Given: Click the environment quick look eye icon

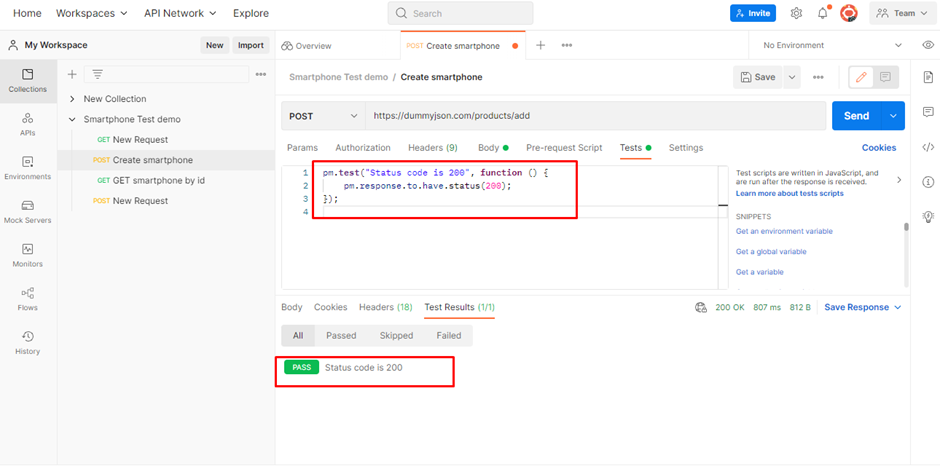Looking at the screenshot, I should tap(928, 45).
